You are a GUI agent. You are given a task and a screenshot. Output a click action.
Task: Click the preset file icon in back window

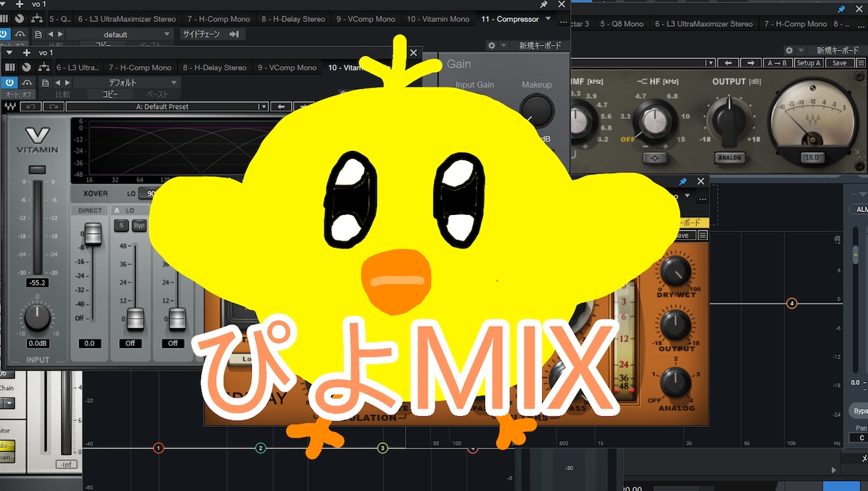point(38,34)
